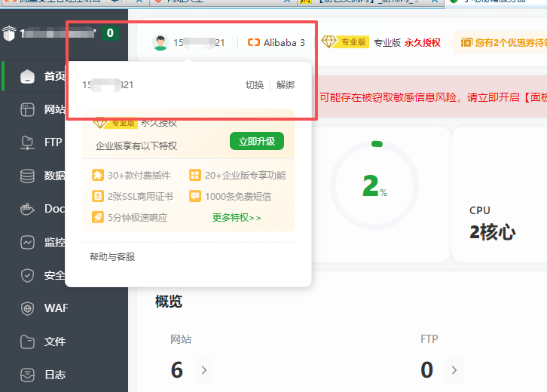This screenshot has width=547, height=392.
Task: Open the 安全 security shield icon
Action: tap(28, 275)
